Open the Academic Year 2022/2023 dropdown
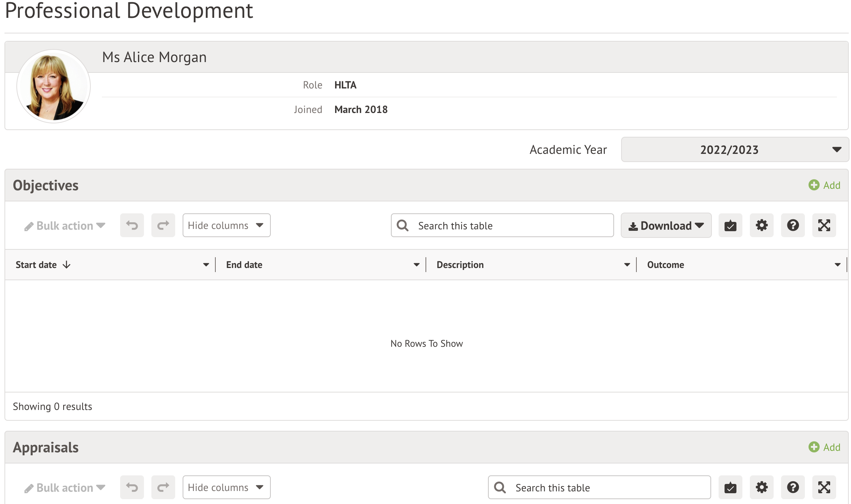 coord(735,149)
